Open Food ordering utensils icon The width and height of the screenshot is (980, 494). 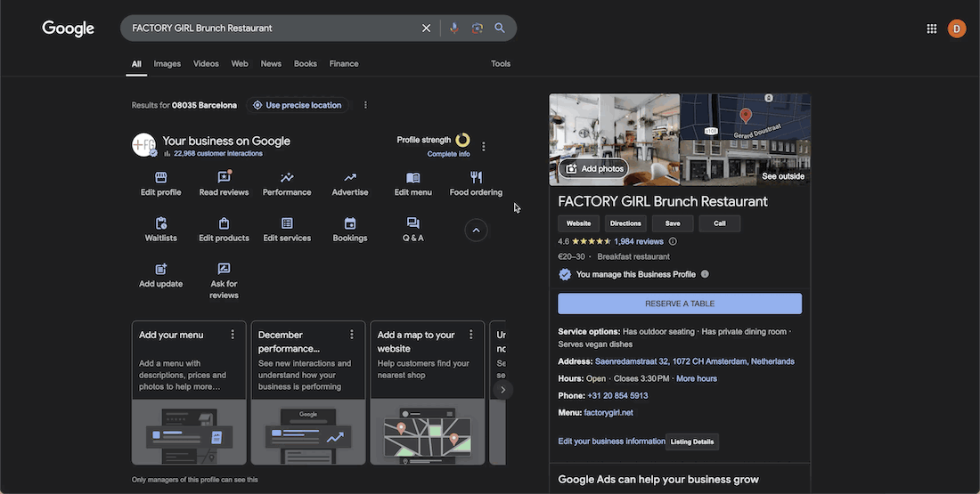(x=476, y=178)
